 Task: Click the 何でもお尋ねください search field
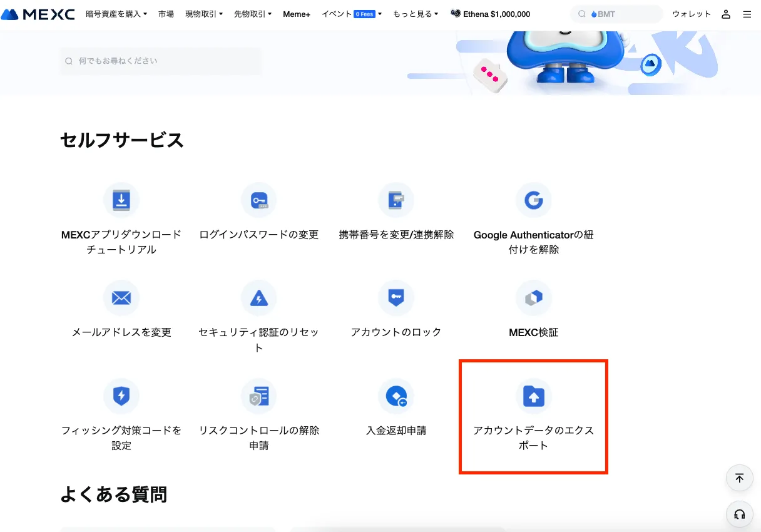pos(161,61)
